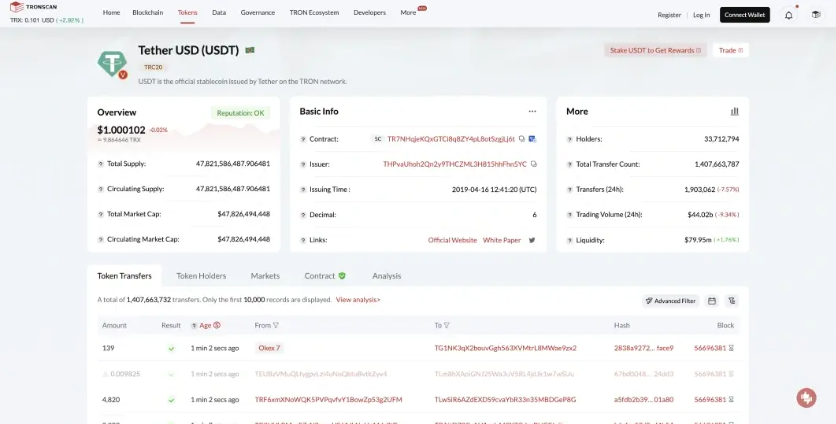Image resolution: width=836 pixels, height=424 pixels.
Task: Open the Data menu
Action: pyautogui.click(x=219, y=13)
